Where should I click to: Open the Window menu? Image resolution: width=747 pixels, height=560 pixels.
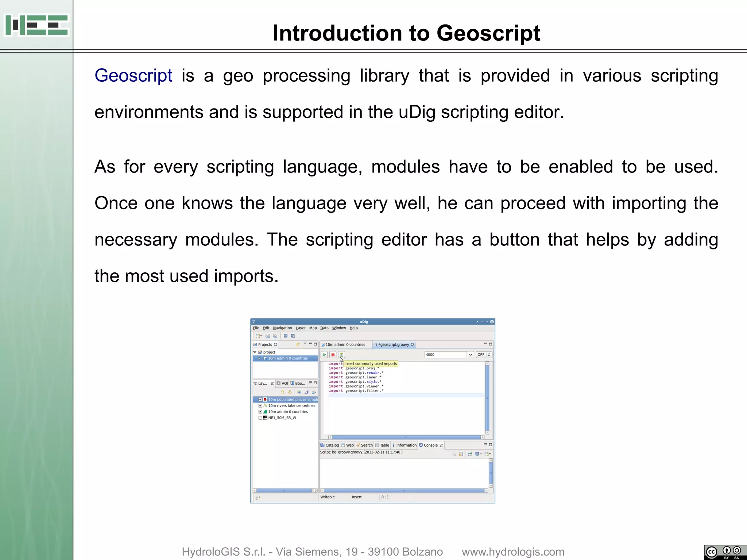339,328
